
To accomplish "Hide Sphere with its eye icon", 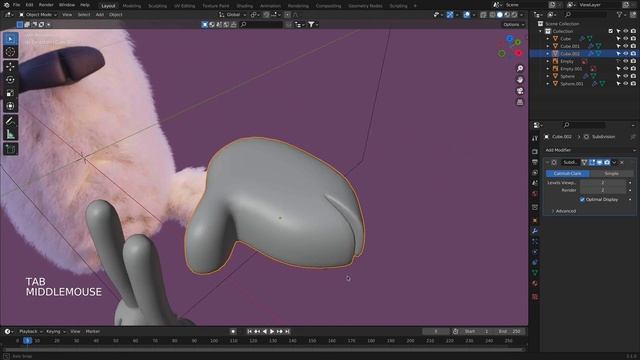I will (x=626, y=76).
